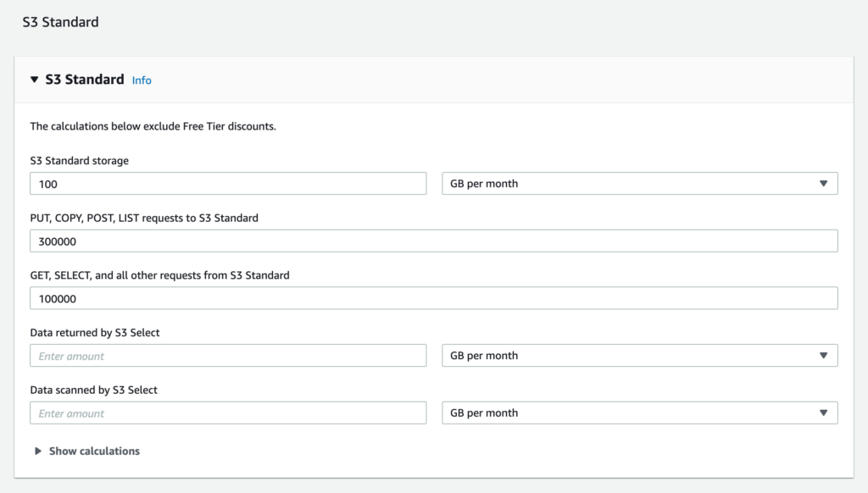This screenshot has height=493, width=868.
Task: Select the GET, SELECT requests field showing 100000
Action: [x=433, y=299]
